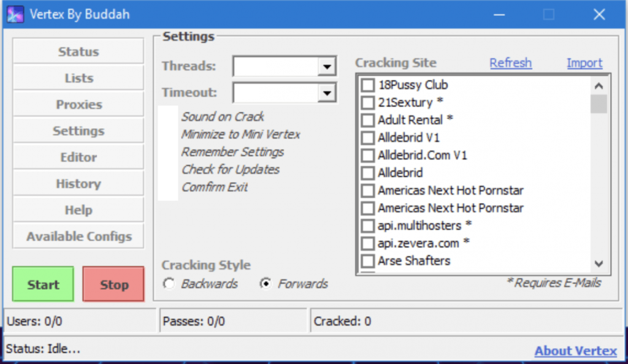Switch to the Lists section
628x364 pixels.
(78, 78)
